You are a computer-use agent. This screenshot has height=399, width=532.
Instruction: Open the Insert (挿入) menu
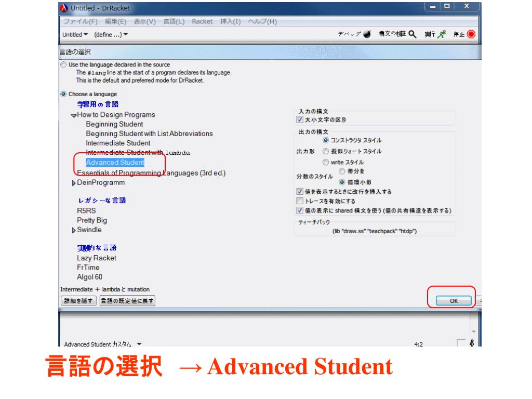[230, 21]
